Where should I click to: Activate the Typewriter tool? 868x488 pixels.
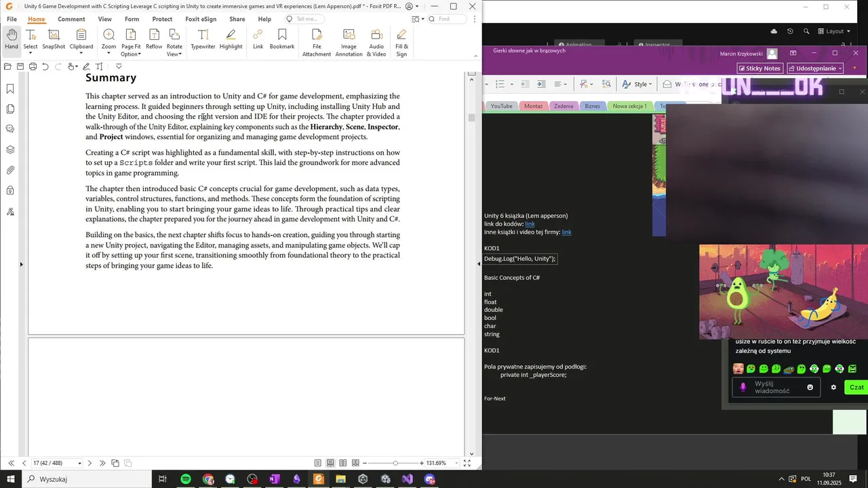click(x=203, y=39)
